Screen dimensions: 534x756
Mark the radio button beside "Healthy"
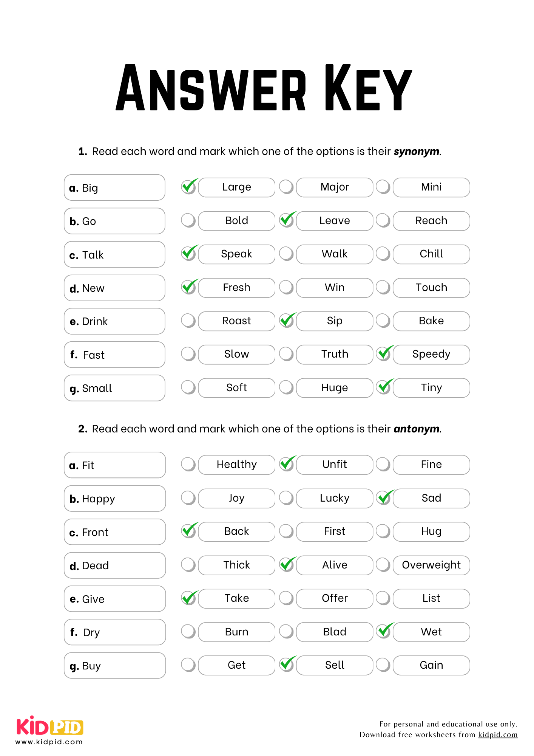pos(188,464)
